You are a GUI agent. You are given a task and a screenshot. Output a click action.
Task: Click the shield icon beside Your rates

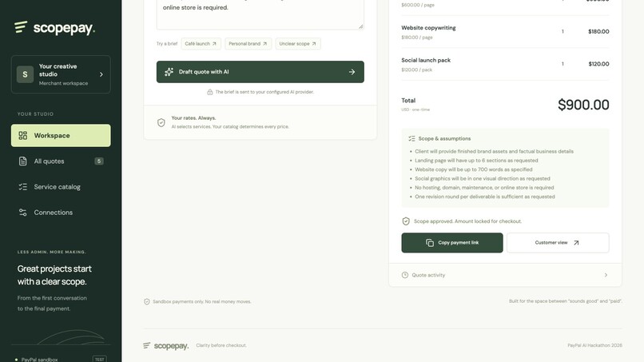click(161, 122)
